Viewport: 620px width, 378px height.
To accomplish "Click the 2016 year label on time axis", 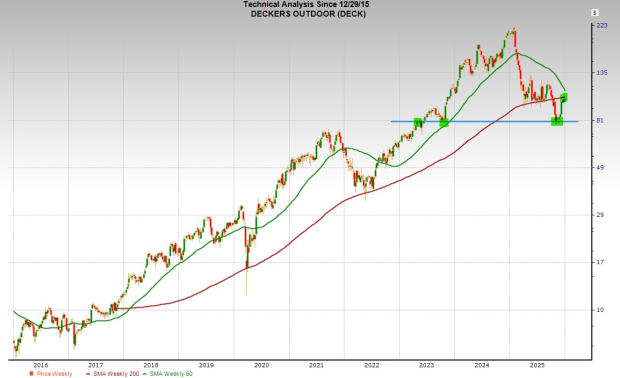I will point(41,365).
